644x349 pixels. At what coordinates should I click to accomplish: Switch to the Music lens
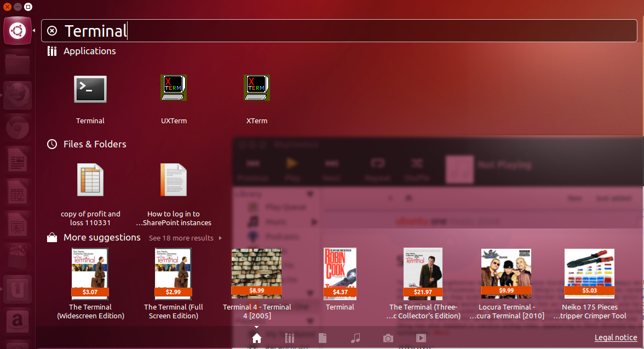[355, 338]
